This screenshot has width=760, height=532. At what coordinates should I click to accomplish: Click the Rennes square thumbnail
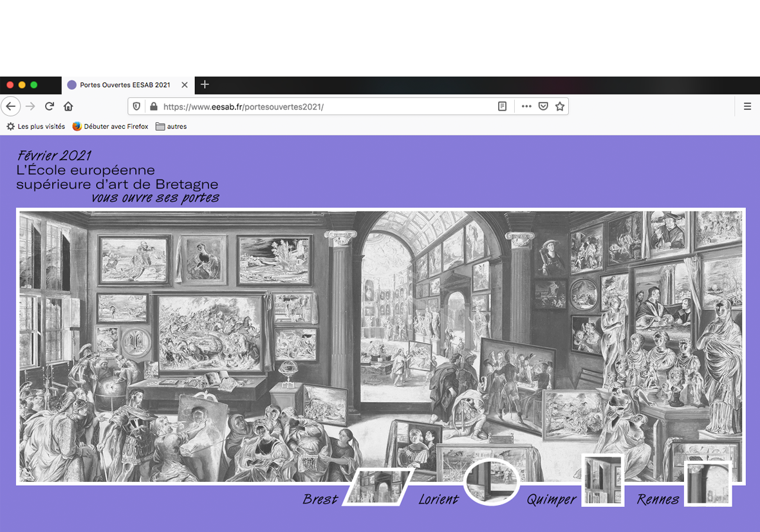coord(708,484)
